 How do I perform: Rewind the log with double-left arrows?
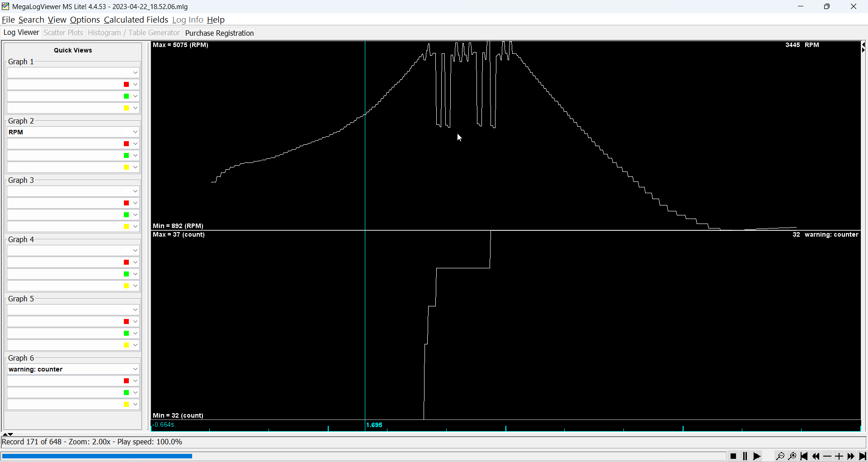[x=816, y=456]
